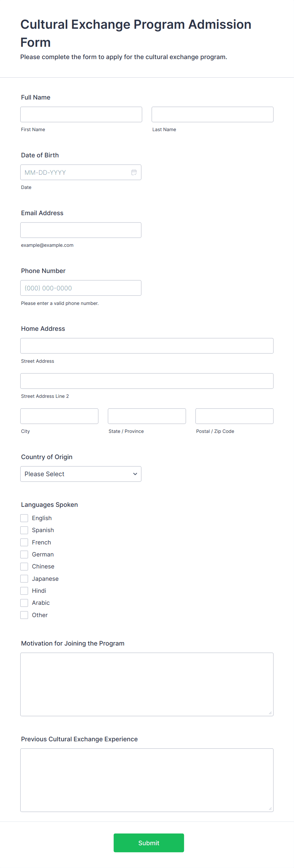Viewport: 294px width, 868px height.
Task: Click into the Last Name field
Action: (x=212, y=115)
